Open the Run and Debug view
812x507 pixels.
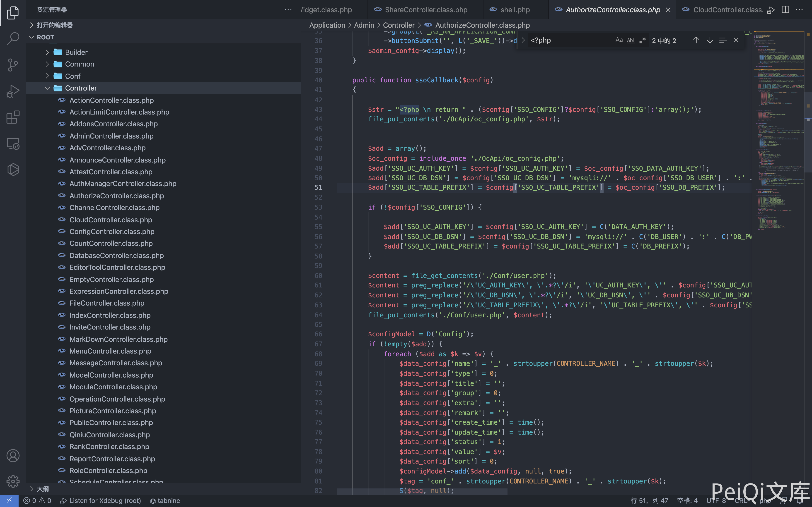click(x=13, y=91)
